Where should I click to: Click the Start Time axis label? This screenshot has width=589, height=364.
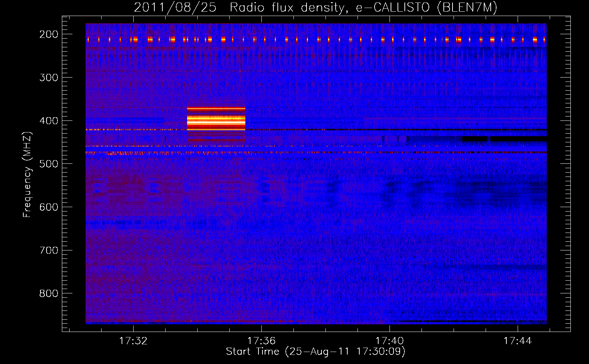(316, 352)
